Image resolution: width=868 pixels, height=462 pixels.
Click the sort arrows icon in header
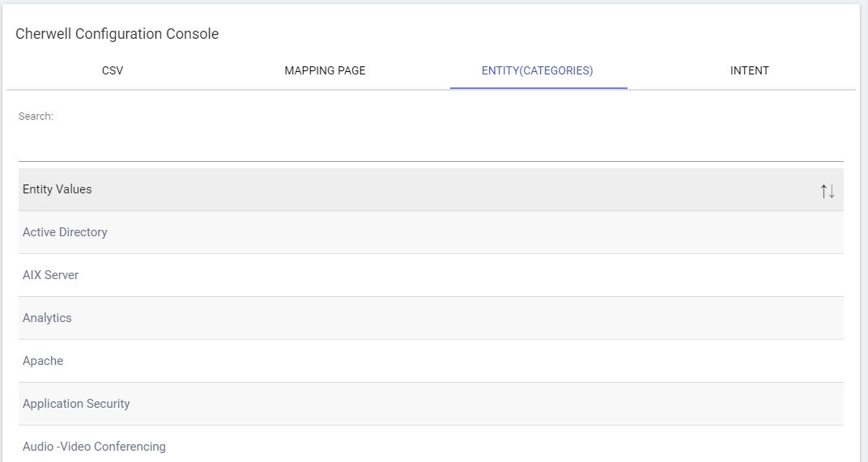[827, 191]
